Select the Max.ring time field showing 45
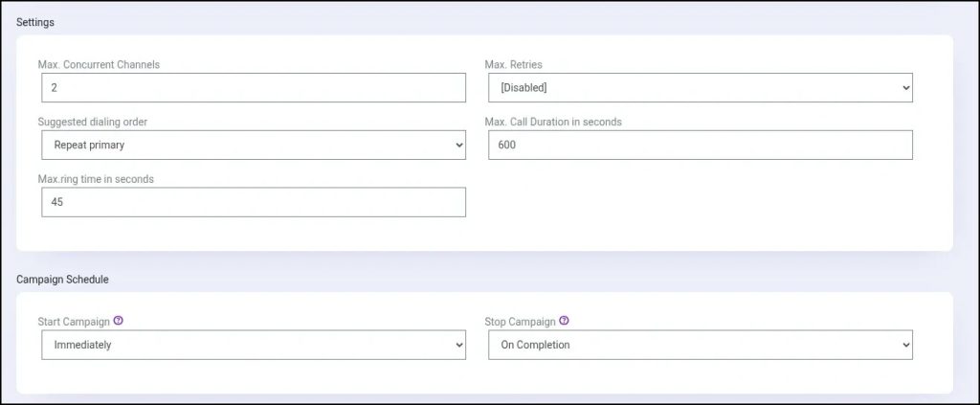The image size is (980, 405). tap(254, 202)
